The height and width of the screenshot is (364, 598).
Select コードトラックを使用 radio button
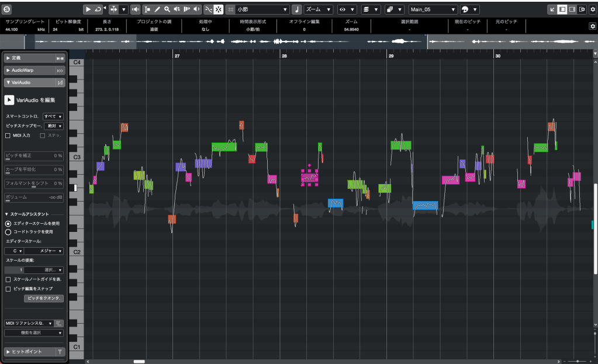(8, 231)
